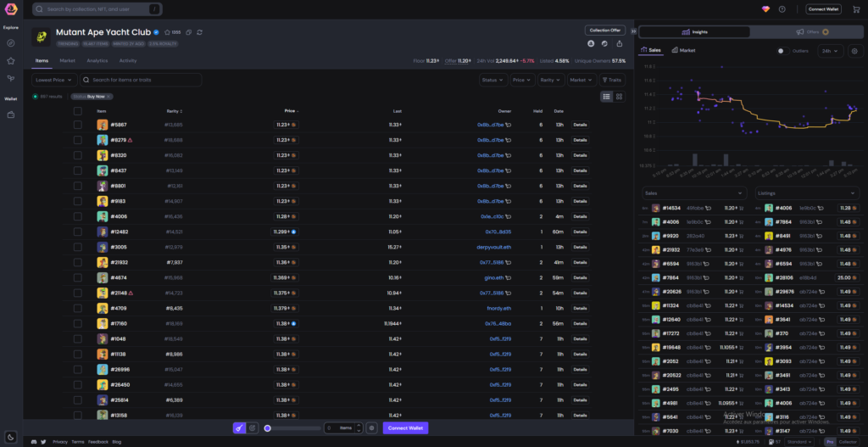The image size is (868, 447).
Task: Open the Discord icon in footer
Action: pyautogui.click(x=34, y=442)
